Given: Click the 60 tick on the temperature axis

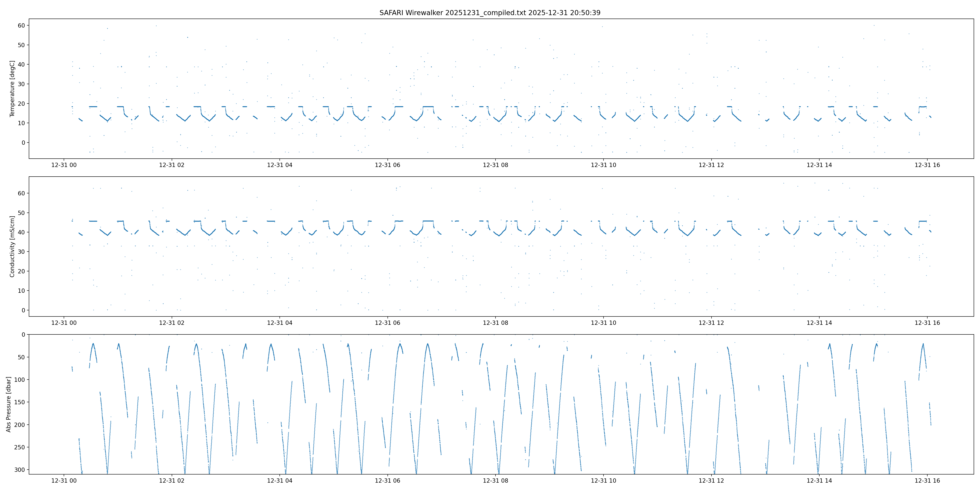Looking at the screenshot, I should (21, 26).
